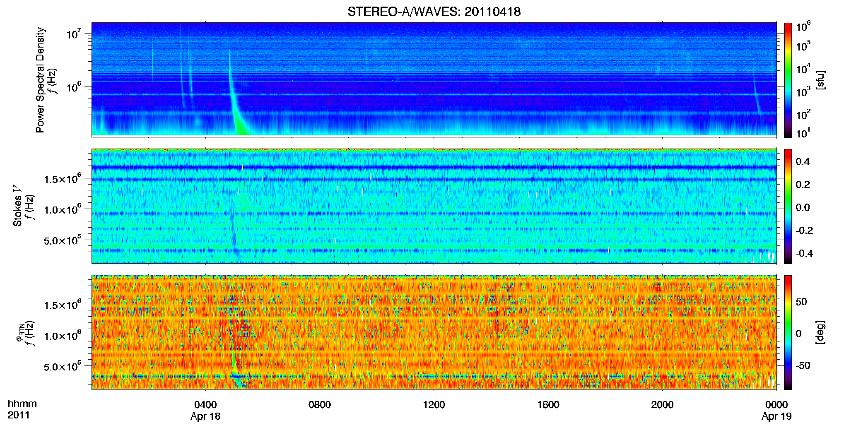Viewport: 868px width, 447px height.
Task: Click the 0400 time axis label
Action: coord(205,404)
